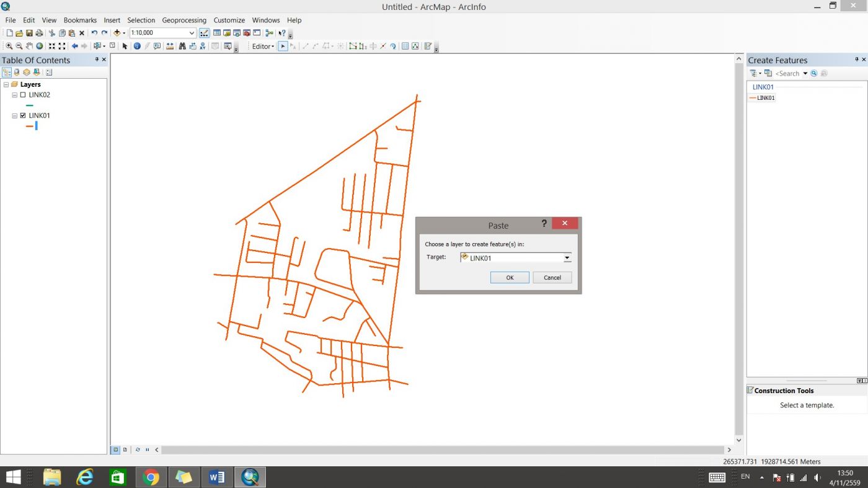Activate the Pan hand tool
The width and height of the screenshot is (868, 488).
tap(29, 47)
